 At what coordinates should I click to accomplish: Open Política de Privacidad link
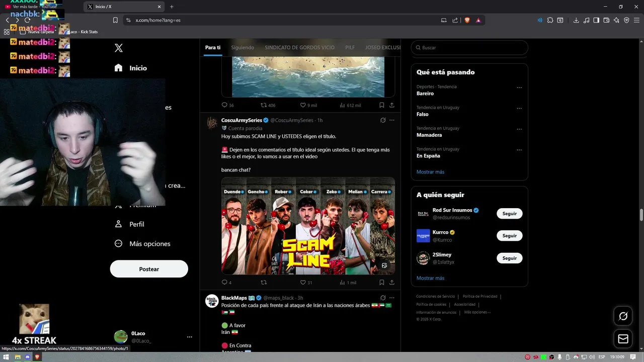coord(480,297)
